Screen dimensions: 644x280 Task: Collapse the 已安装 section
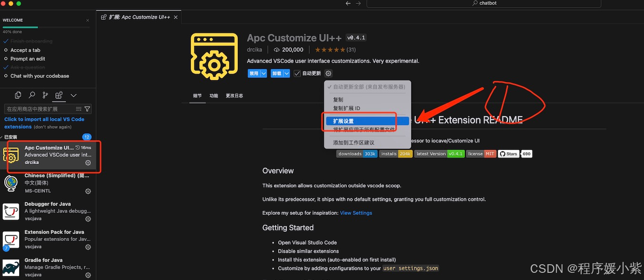(10, 137)
